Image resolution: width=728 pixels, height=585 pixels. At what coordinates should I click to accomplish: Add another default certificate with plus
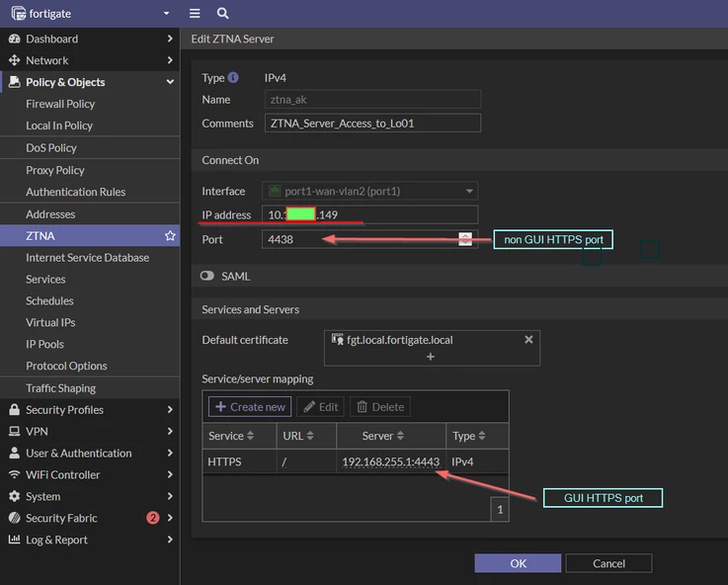[431, 357]
